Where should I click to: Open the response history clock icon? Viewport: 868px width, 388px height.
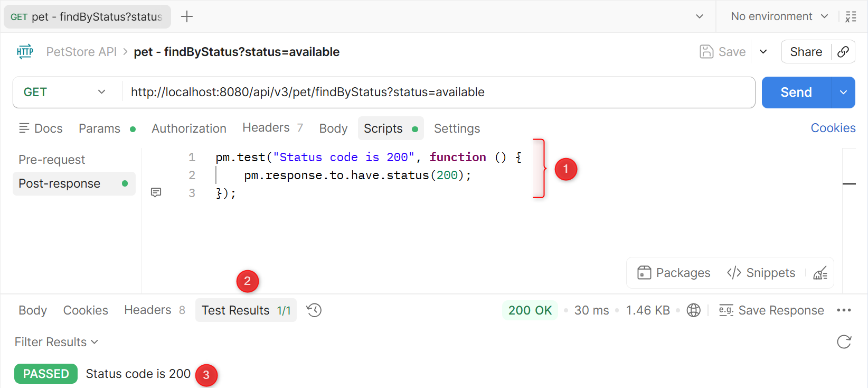coord(314,310)
